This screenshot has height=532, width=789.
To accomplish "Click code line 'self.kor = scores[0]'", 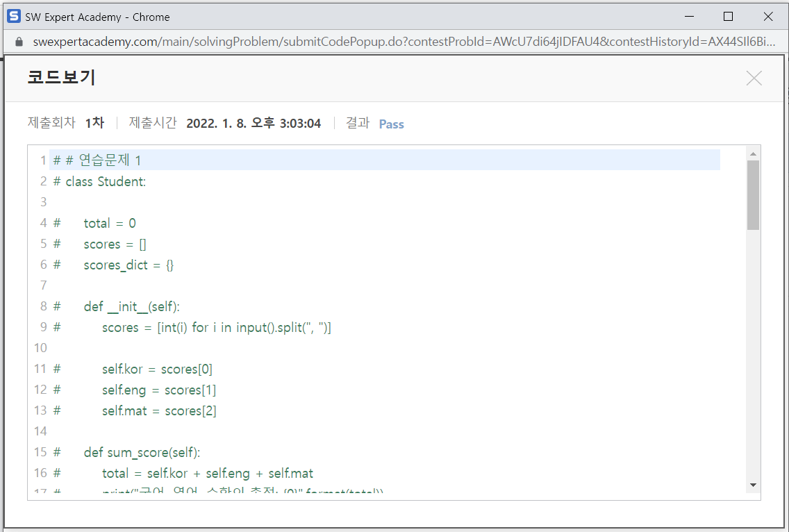I will pyautogui.click(x=157, y=369).
